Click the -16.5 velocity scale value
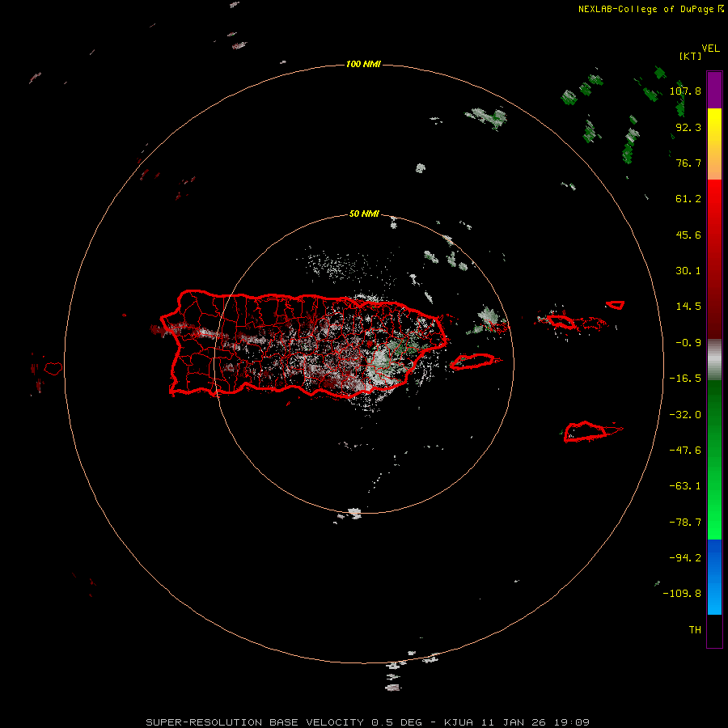728x728 pixels. coord(685,379)
